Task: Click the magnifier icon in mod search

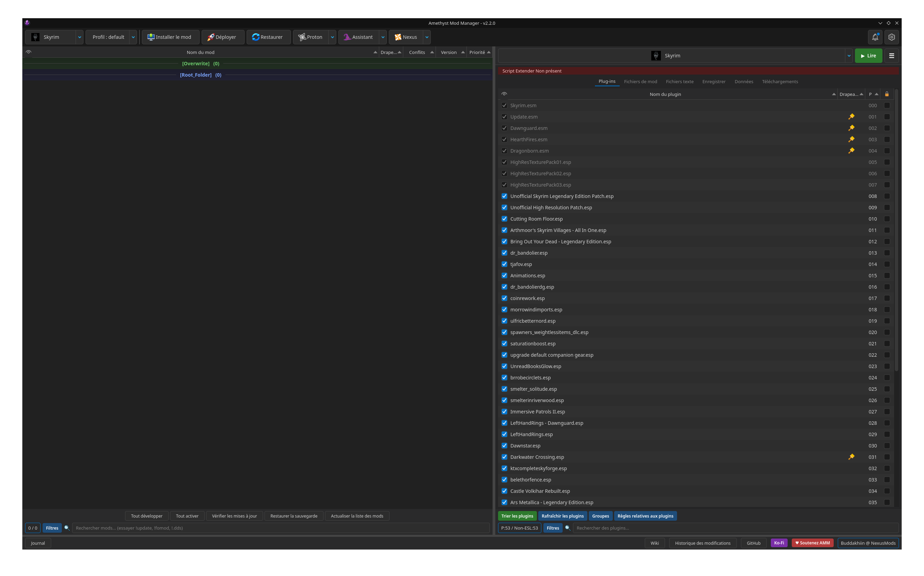Action: pos(67,528)
